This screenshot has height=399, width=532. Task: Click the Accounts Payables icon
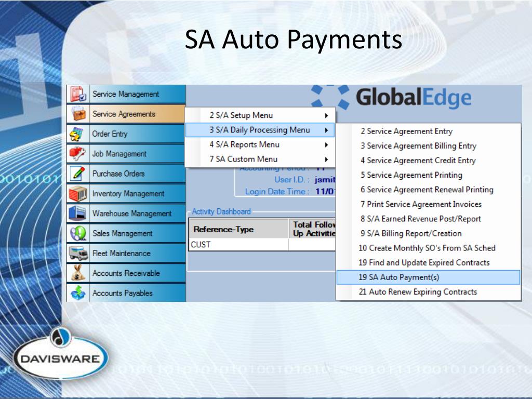(x=78, y=293)
